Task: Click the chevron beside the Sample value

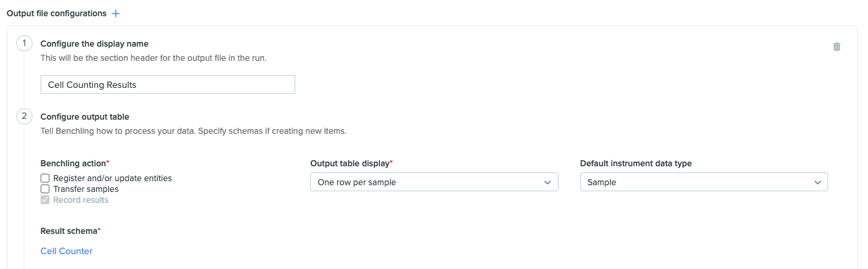Action: pos(818,182)
